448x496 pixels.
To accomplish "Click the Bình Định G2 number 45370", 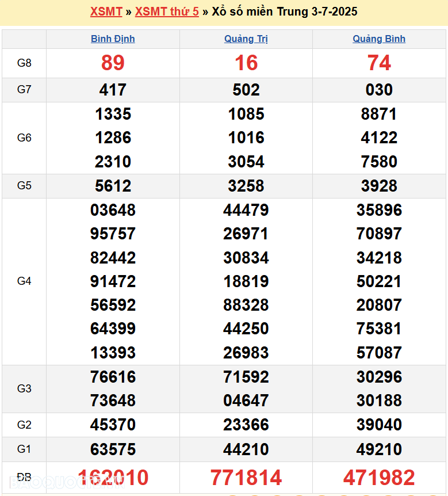I will coord(113,425).
